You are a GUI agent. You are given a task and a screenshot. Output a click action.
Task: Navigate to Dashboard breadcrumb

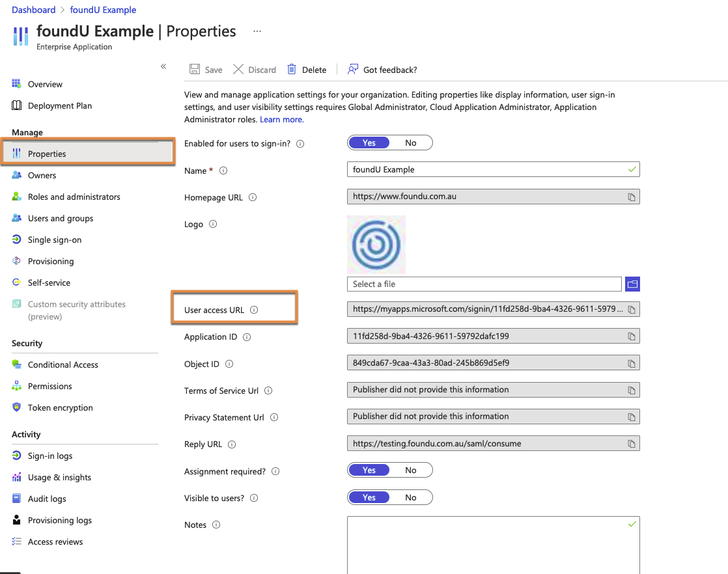(x=34, y=10)
